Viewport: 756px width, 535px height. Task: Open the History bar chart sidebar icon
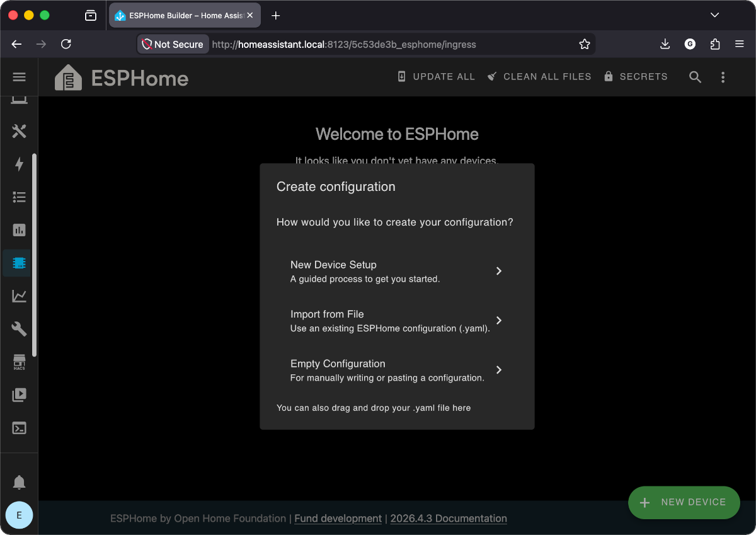pos(19,230)
